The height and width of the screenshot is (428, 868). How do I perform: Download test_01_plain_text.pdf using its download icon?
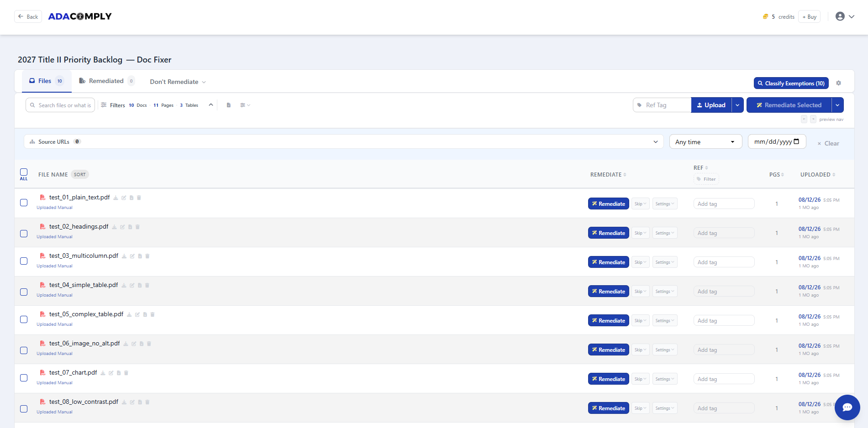click(116, 198)
